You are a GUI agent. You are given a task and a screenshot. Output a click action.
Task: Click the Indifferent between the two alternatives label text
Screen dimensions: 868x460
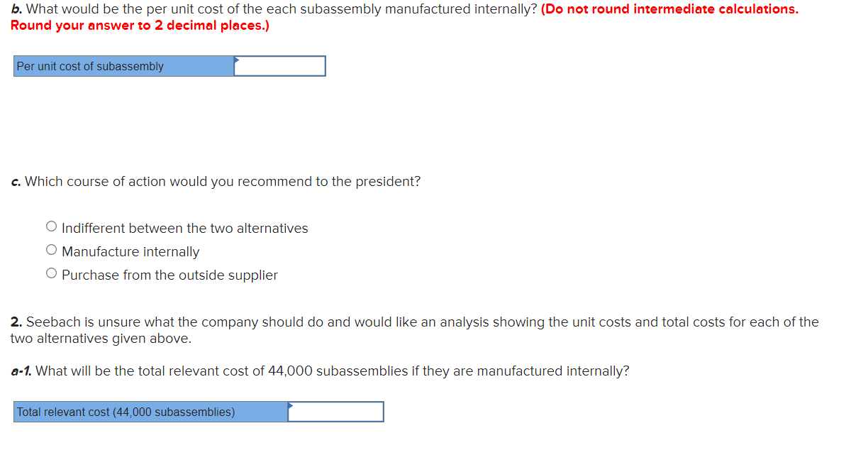[x=185, y=228]
